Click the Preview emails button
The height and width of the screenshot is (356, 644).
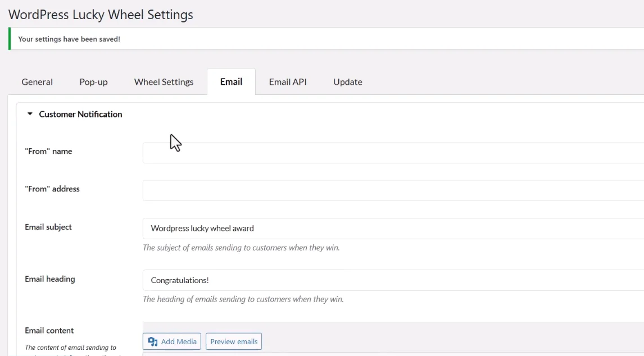[234, 341]
